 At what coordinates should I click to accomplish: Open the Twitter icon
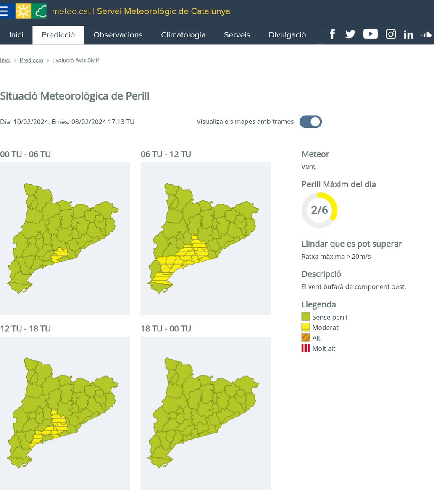click(350, 34)
